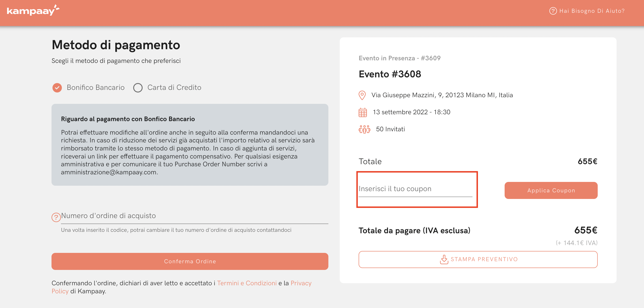Click the (+ 144.1€ IVA) amount
This screenshot has height=308, width=644.
point(576,243)
